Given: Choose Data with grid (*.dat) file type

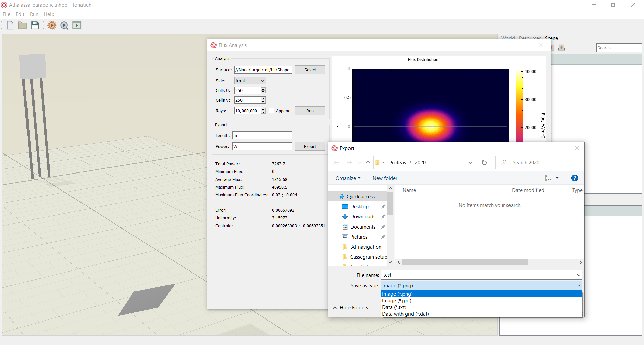Looking at the screenshot, I should pos(405,314).
